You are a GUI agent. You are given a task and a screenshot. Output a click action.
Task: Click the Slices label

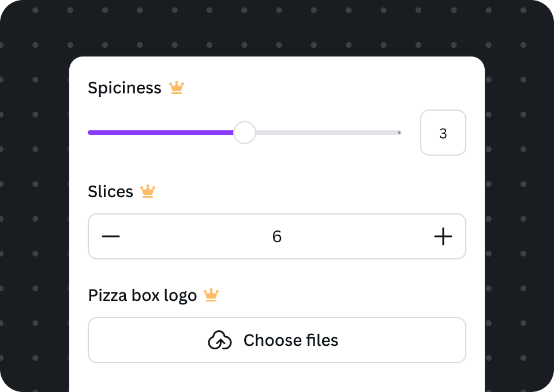(x=111, y=191)
